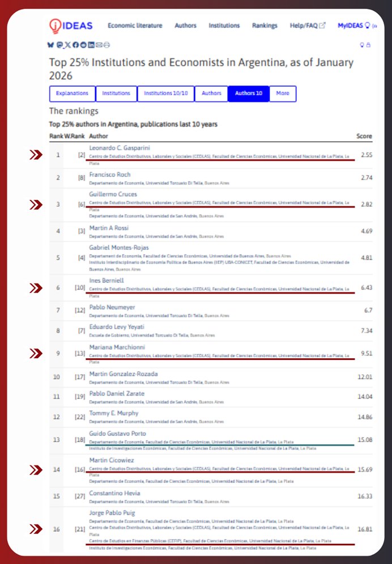Click the W.Rank column header
Viewport: 392px width, 564px height.
tap(74, 137)
